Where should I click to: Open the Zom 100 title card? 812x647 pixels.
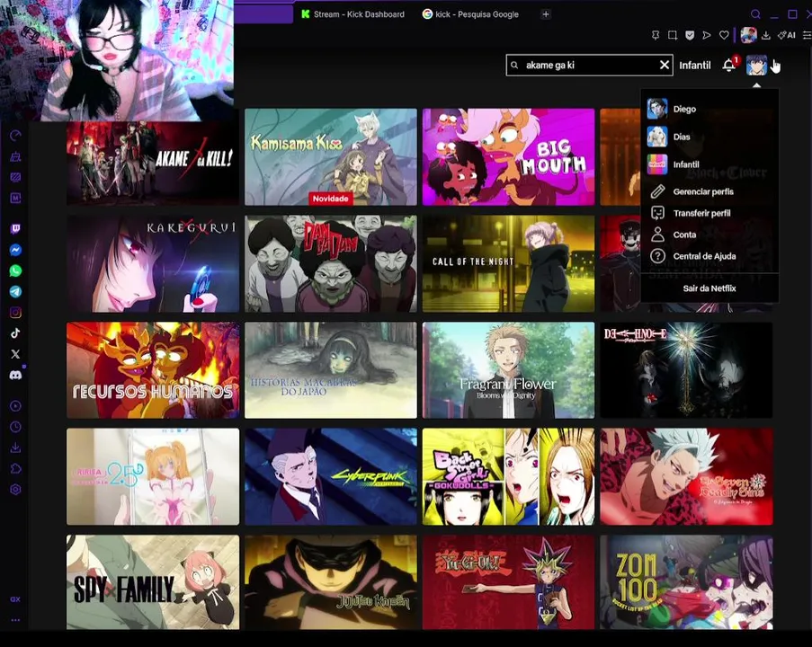point(686,582)
